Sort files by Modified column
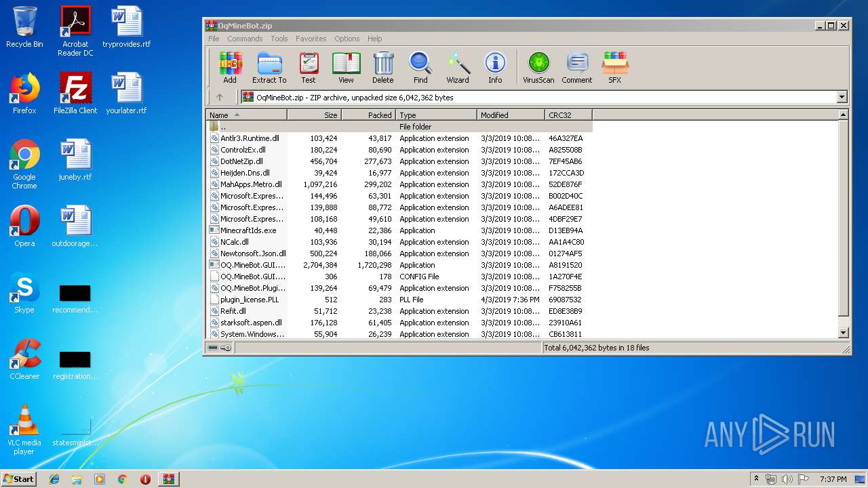Image resolution: width=868 pixels, height=488 pixels. (511, 115)
